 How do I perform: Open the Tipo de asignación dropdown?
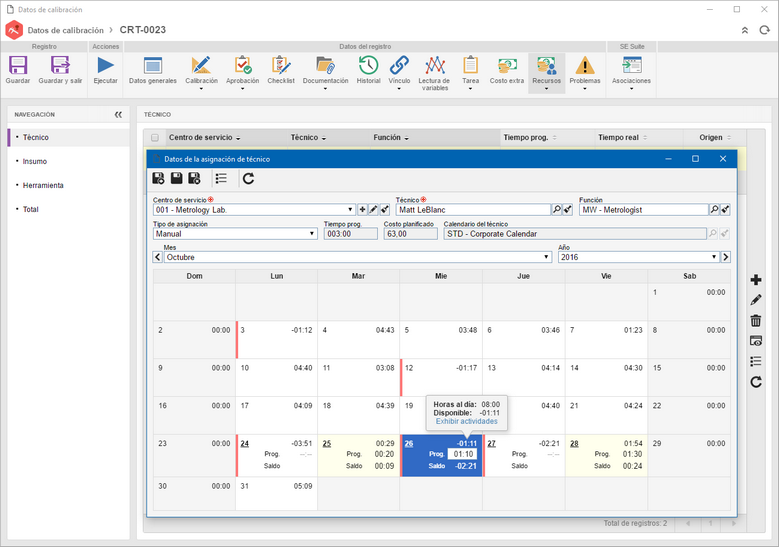[312, 234]
